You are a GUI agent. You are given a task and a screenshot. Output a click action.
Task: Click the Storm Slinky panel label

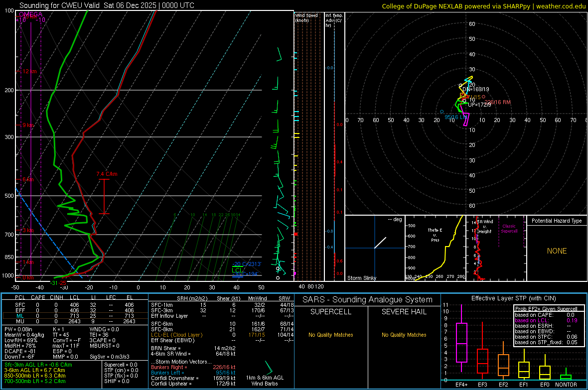click(x=361, y=278)
